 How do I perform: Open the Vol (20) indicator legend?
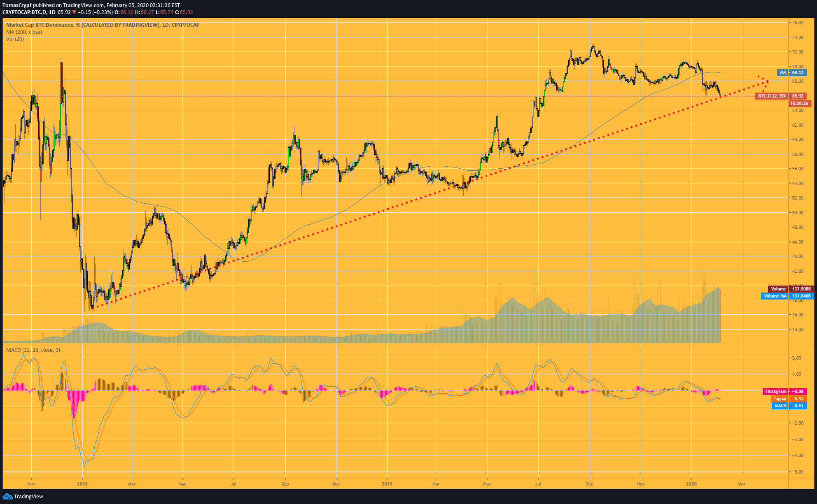tap(15, 39)
